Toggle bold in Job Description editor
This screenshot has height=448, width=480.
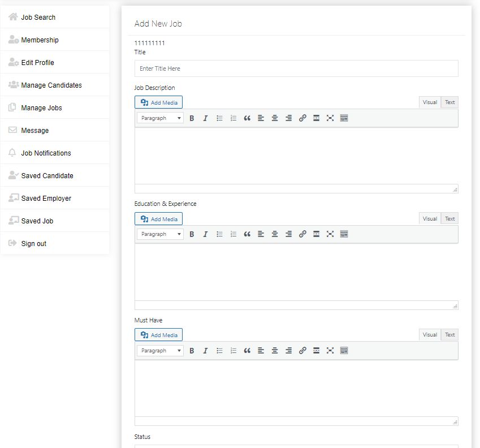192,118
